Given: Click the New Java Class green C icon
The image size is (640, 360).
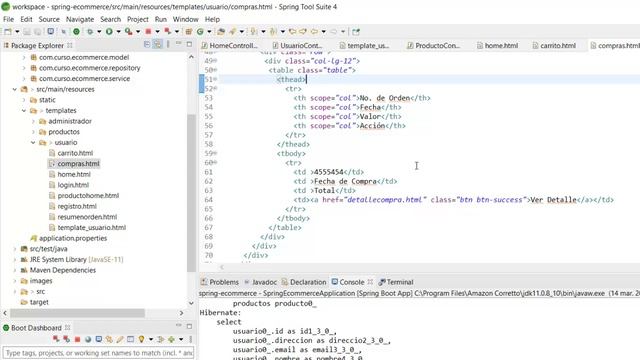Looking at the screenshot, I should 200,31.
